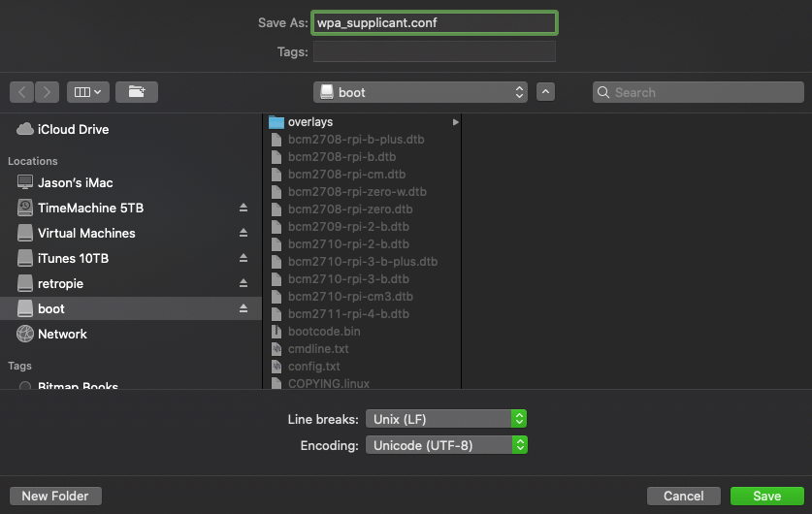The image size is (812, 514).
Task: Open the Encoding dropdown
Action: tap(446, 445)
